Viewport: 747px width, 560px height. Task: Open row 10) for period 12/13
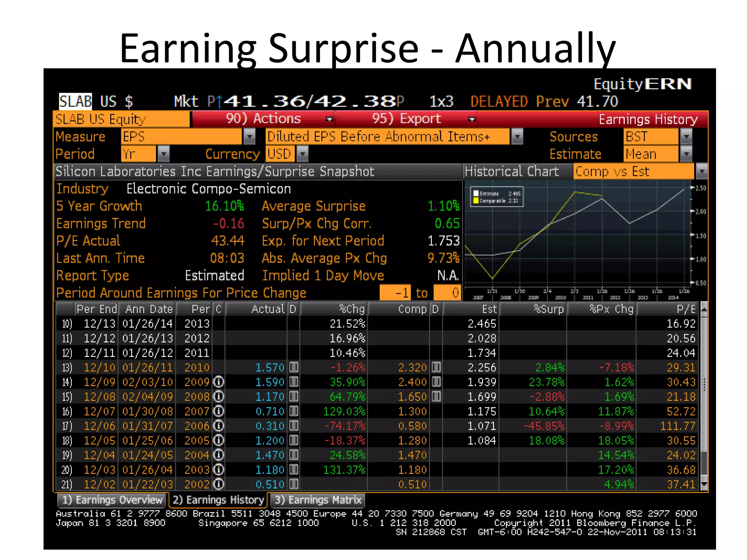pos(377,323)
